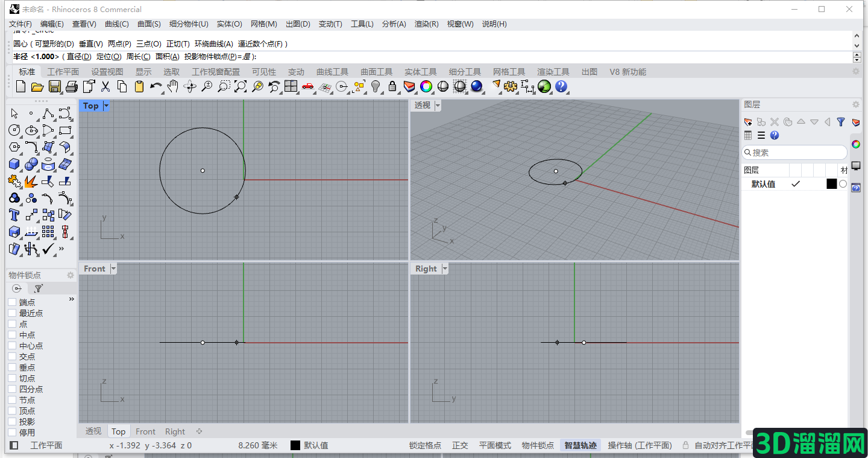
Task: Expand more snaps via the 物件锁点 panel chevron
Action: point(72,299)
